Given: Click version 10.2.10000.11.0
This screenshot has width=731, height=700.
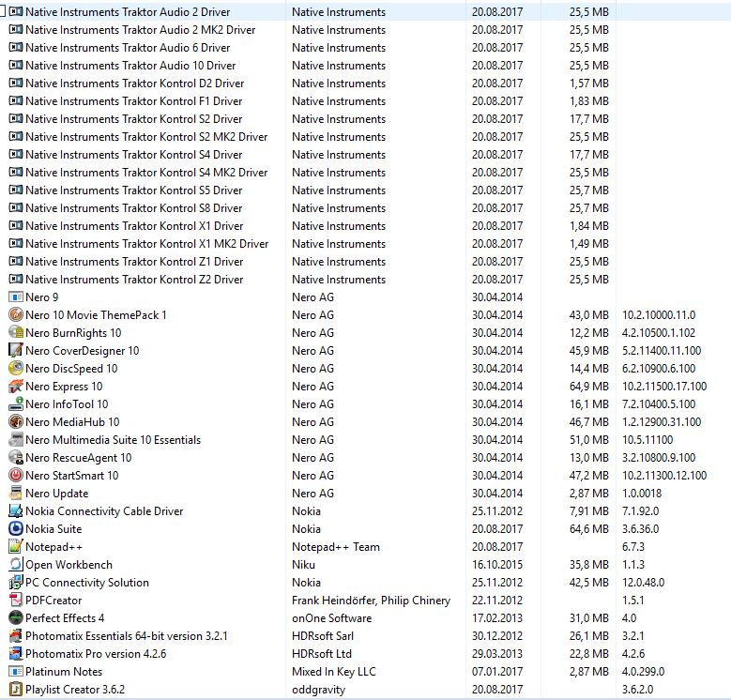Looking at the screenshot, I should tap(659, 315).
